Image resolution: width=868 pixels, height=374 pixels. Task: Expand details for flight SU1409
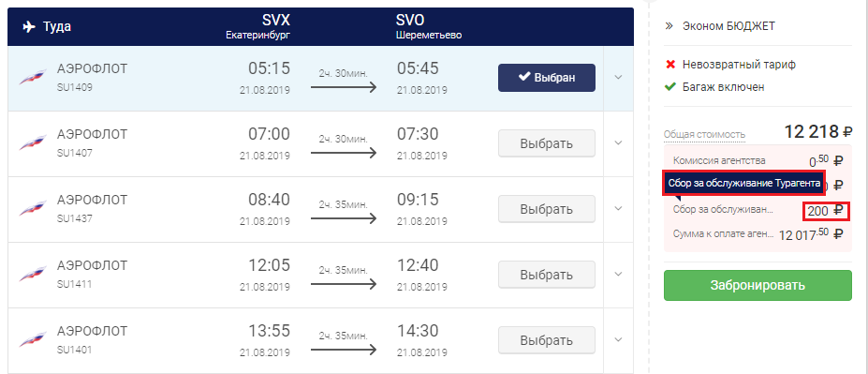[x=618, y=78]
